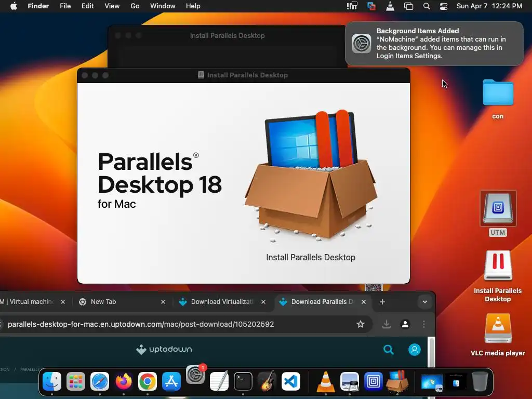This screenshot has width=532, height=399.
Task: Select Install Parallels Desktop disk on desktop
Action: coord(498,265)
